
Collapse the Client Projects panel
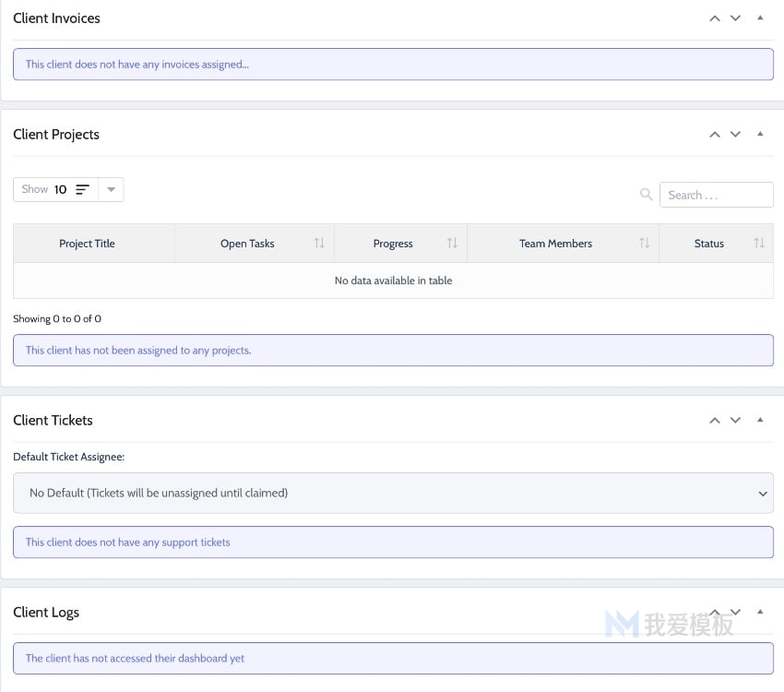760,134
